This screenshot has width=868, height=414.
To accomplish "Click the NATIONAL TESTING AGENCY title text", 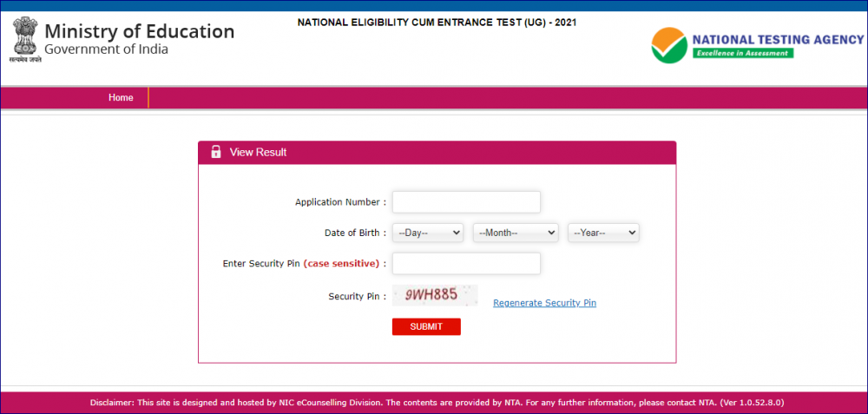I will point(777,39).
